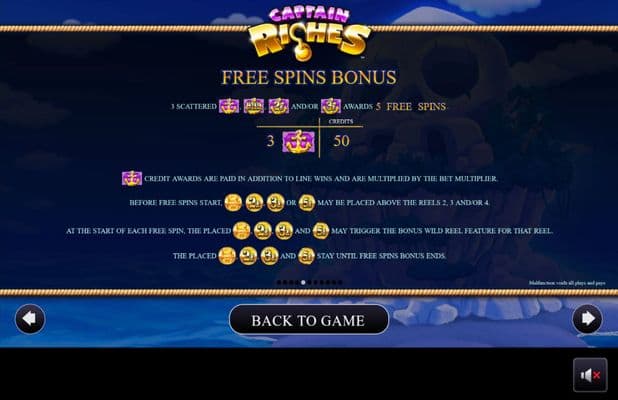Click the fourth scatter icon after AND/OR

[331, 106]
